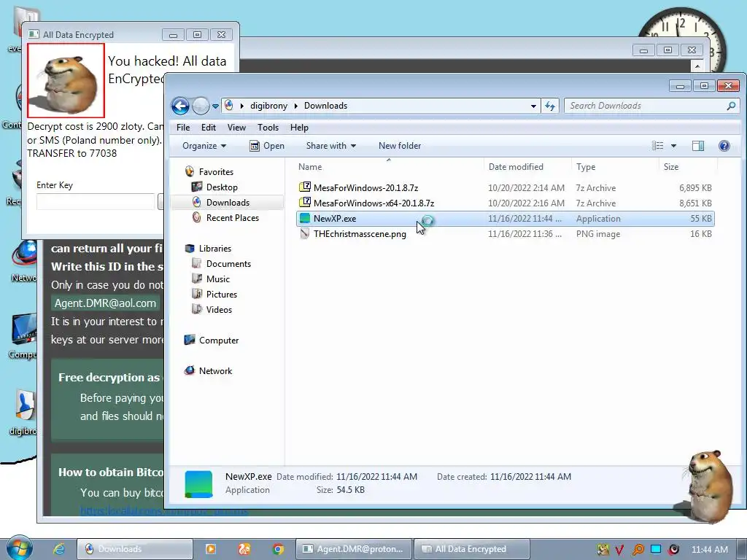Launch Internet Explorer from taskbar
The width and height of the screenshot is (747, 560).
coord(59,549)
